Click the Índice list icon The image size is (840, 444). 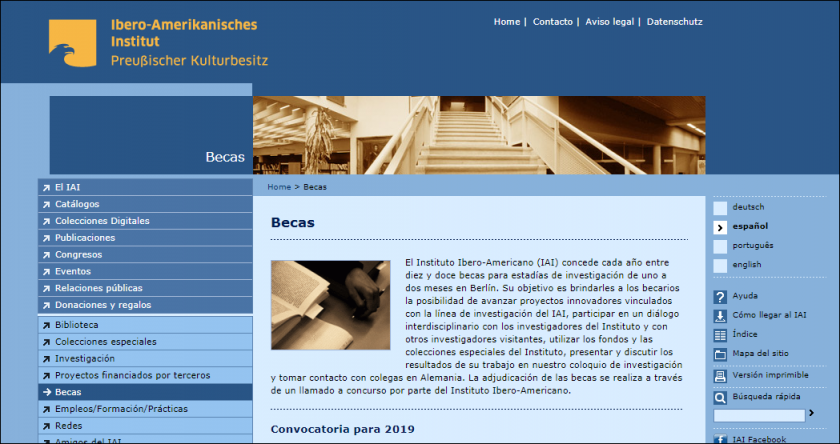[x=720, y=335]
